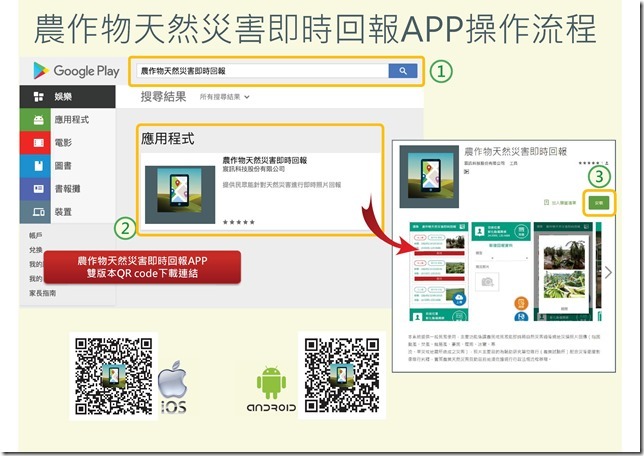Image resolution: width=644 pixels, height=456 pixels.
Task: Click the star rating on detail page
Action: click(x=589, y=163)
